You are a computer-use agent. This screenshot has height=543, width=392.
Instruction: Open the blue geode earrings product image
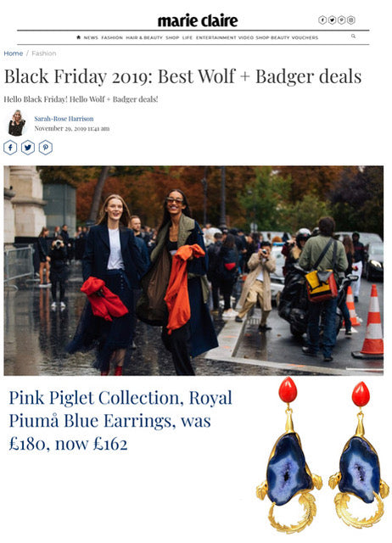322,456
